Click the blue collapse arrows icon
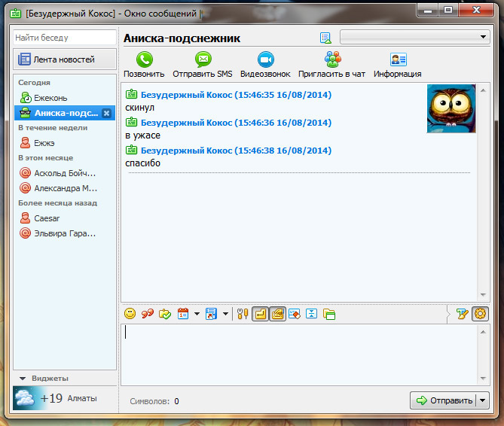 [x=311, y=314]
